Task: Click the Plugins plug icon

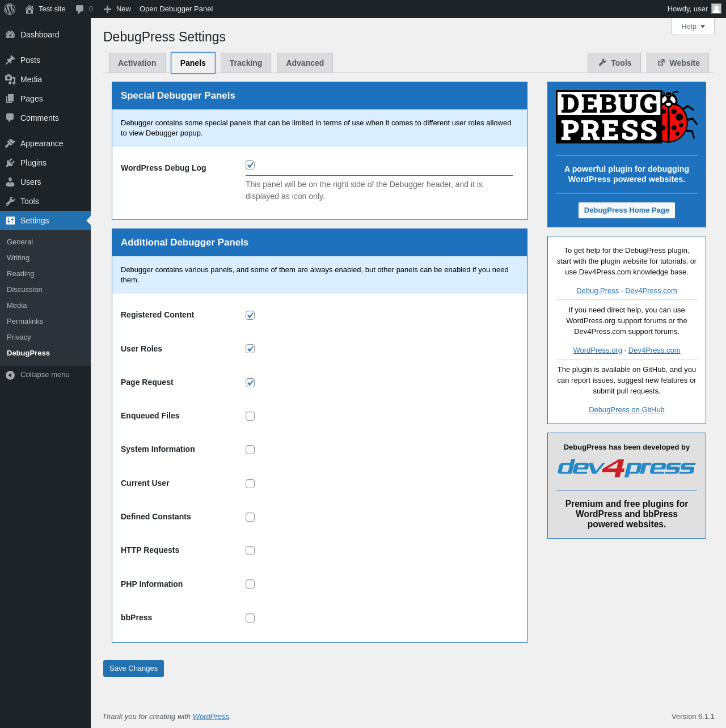Action: 10,163
